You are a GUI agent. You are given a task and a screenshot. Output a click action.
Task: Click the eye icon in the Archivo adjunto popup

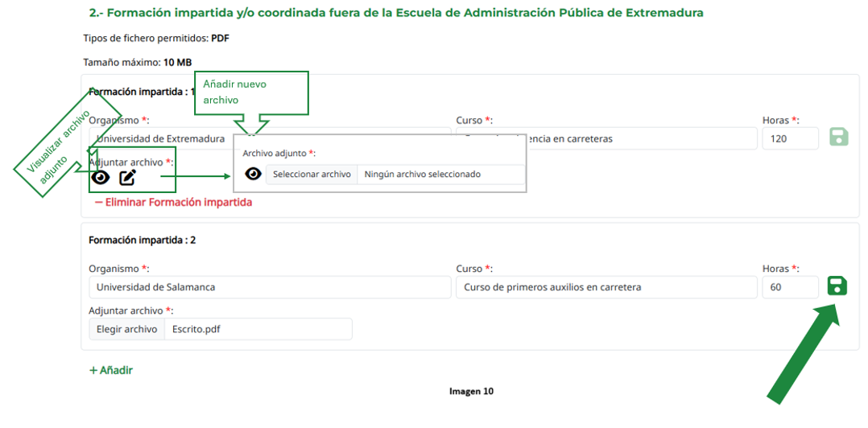click(x=253, y=174)
